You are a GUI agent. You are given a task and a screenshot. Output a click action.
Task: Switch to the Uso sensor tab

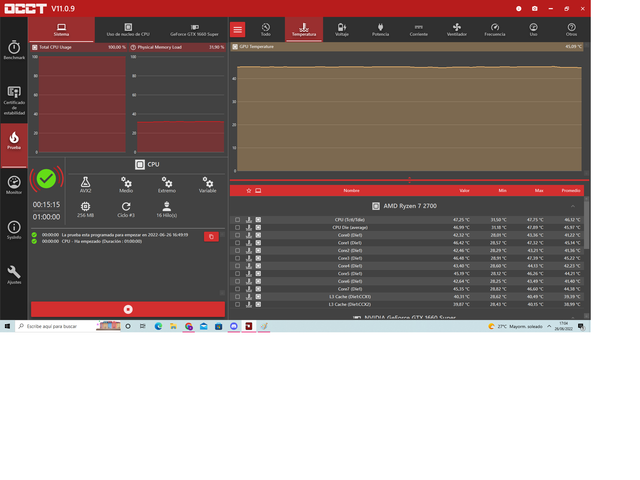pyautogui.click(x=533, y=29)
